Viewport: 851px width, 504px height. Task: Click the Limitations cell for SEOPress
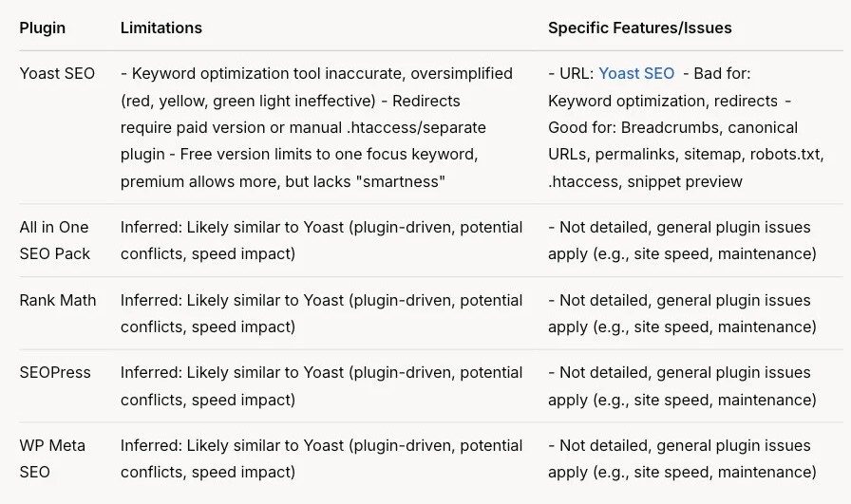coord(321,386)
